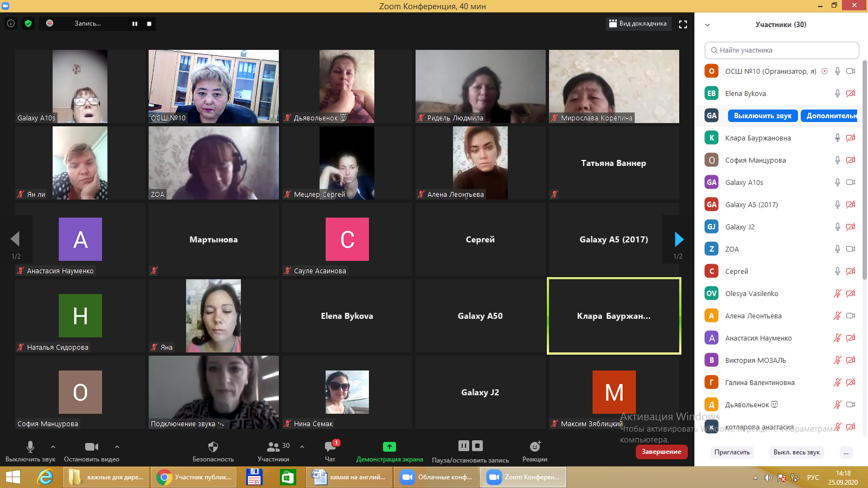
Task: Enter full screen mode icon
Action: pyautogui.click(x=683, y=24)
